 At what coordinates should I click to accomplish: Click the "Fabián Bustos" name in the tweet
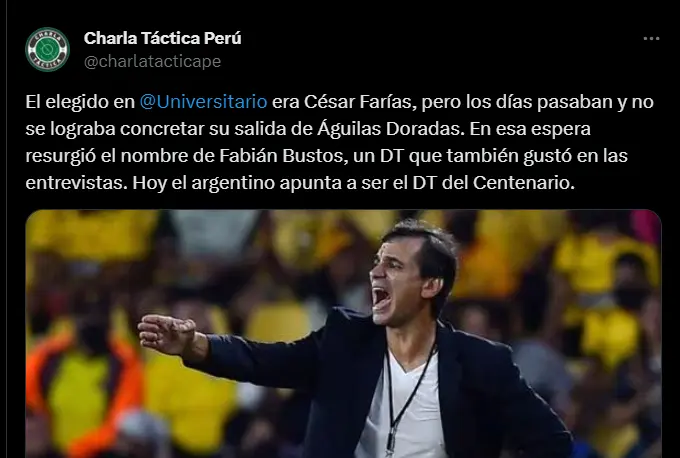click(x=281, y=156)
